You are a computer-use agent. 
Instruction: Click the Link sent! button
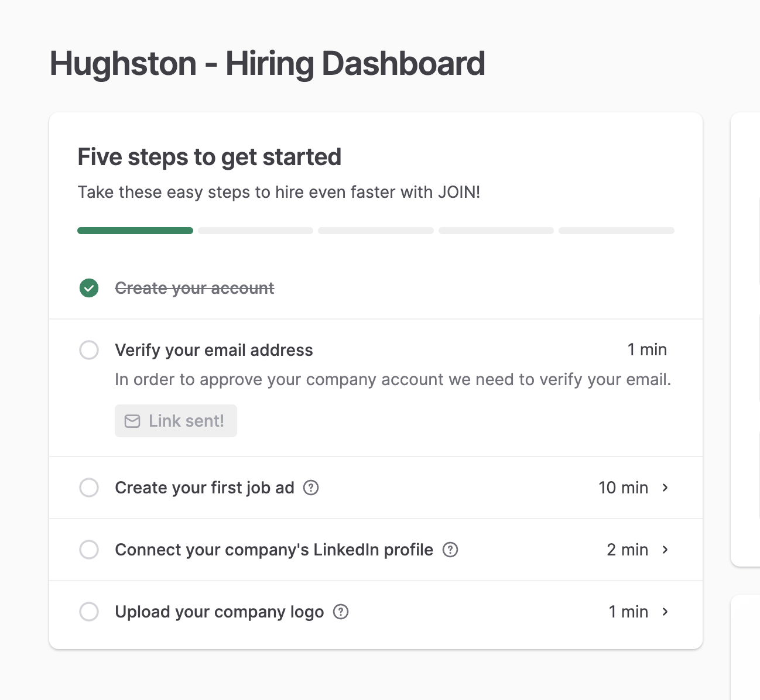(x=176, y=421)
